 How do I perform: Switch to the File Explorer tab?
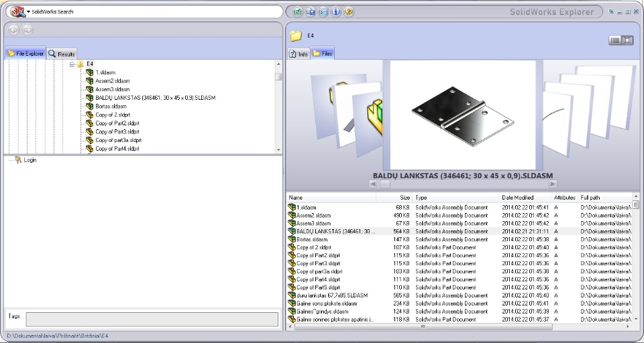[25, 54]
